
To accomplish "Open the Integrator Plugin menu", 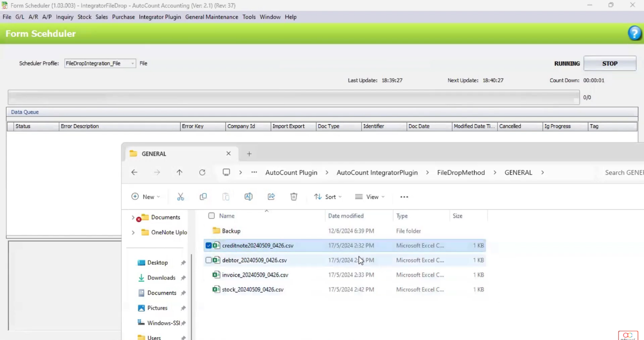I will pos(160,17).
